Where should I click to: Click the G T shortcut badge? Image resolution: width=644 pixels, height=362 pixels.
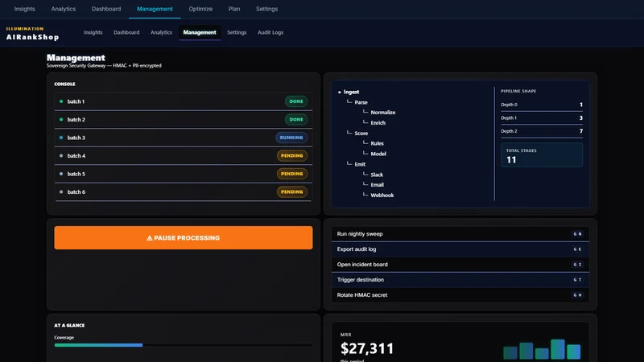pos(577,279)
